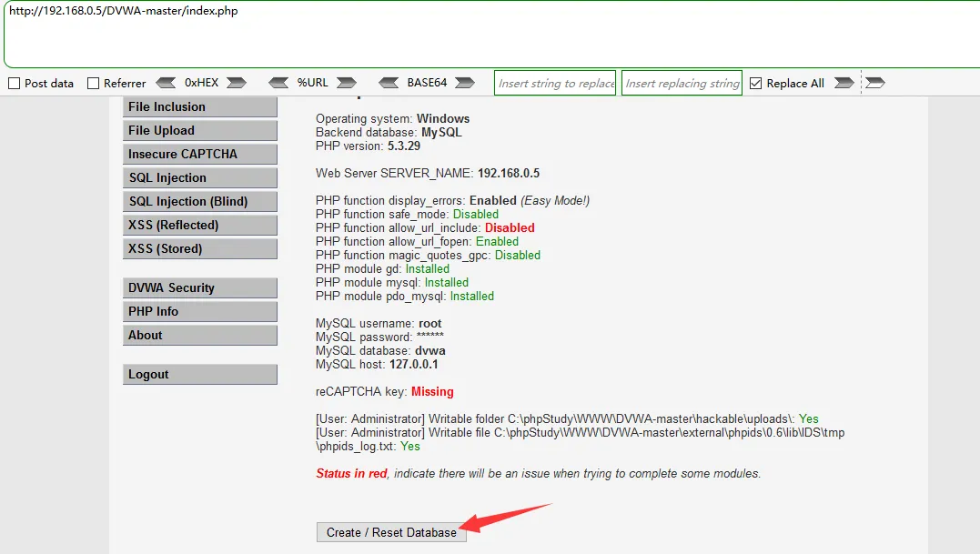This screenshot has width=980, height=554.
Task: Click 'Enabled' next to display_errors
Action: pyautogui.click(x=493, y=200)
